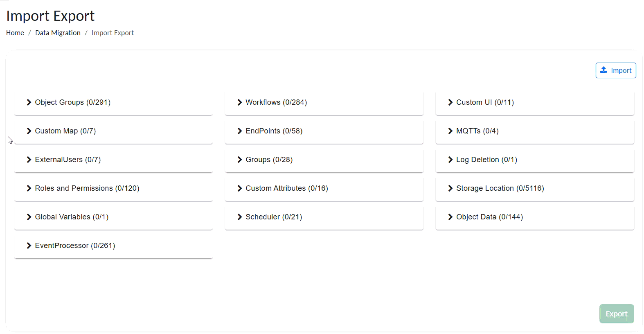The width and height of the screenshot is (644, 334).
Task: Click ExternalUsers expand arrow icon
Action: pyautogui.click(x=29, y=160)
